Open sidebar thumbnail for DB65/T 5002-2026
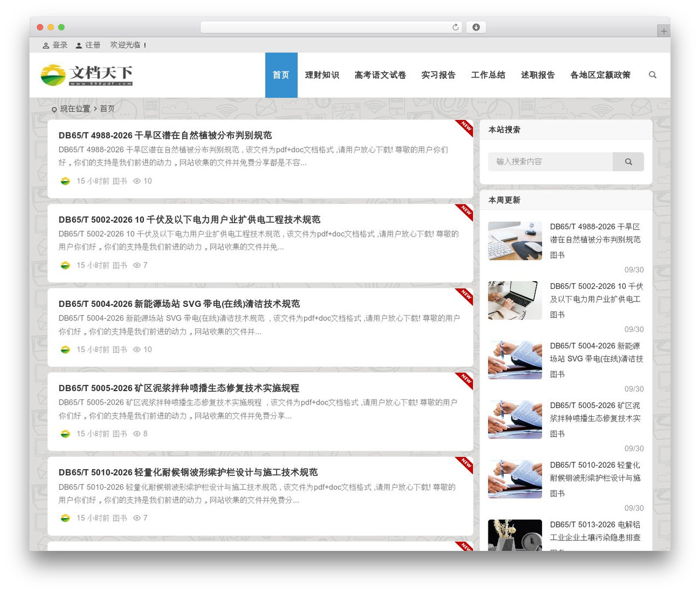Screen dimensions: 700x593 click(515, 300)
